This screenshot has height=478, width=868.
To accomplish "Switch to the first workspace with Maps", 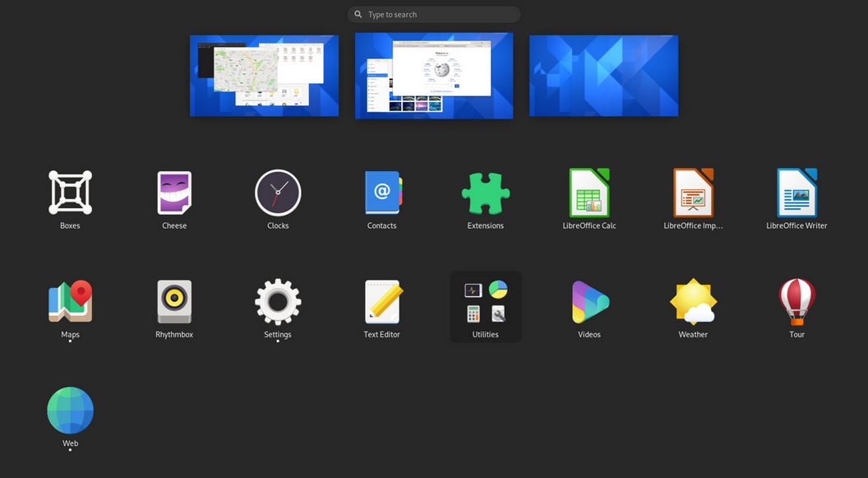I will (x=264, y=75).
